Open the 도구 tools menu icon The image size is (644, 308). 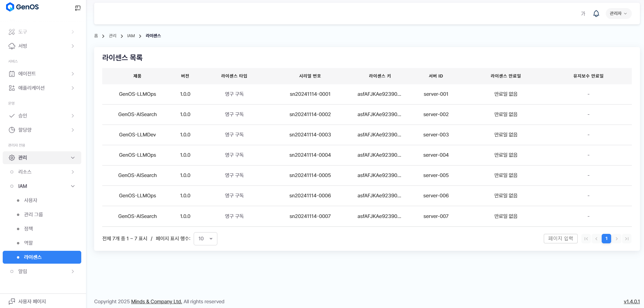pyautogui.click(x=12, y=32)
